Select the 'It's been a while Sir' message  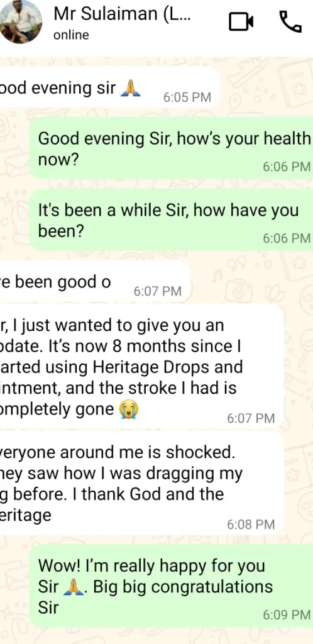click(171, 220)
